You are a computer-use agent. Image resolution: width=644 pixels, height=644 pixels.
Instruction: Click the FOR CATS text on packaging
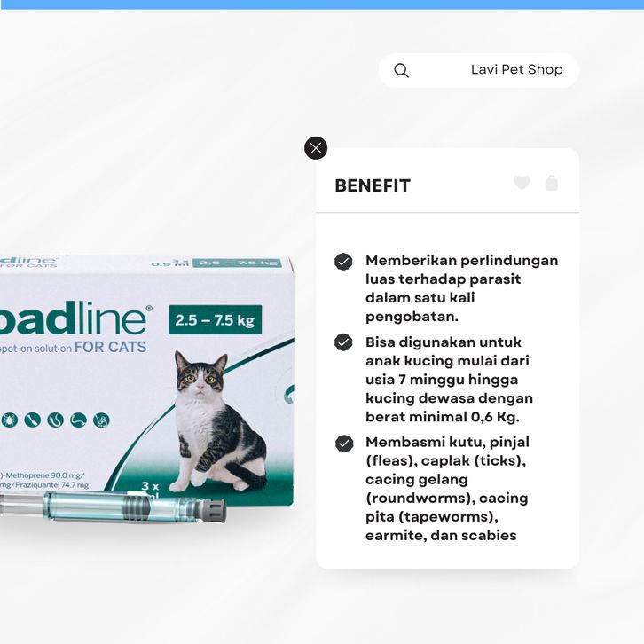(110, 347)
